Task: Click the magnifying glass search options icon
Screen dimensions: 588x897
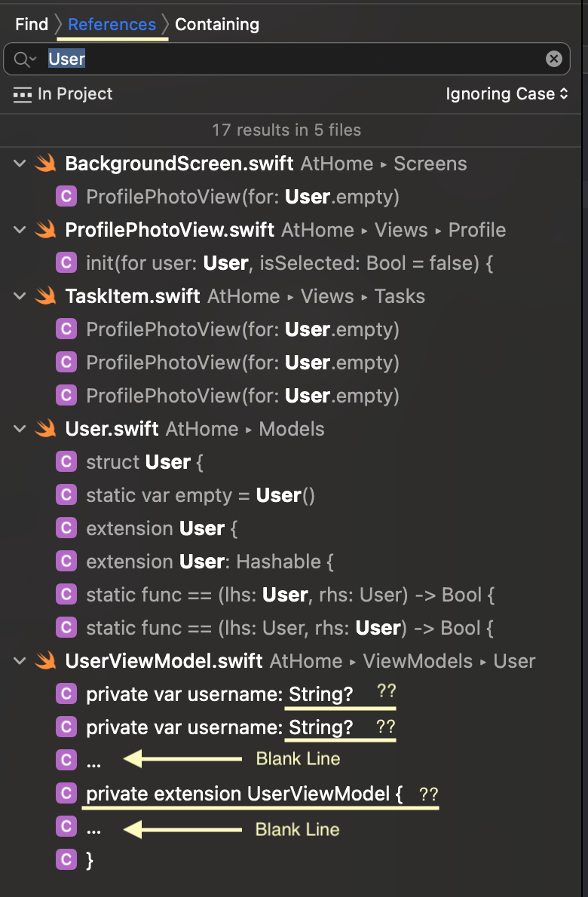Action: coord(24,59)
